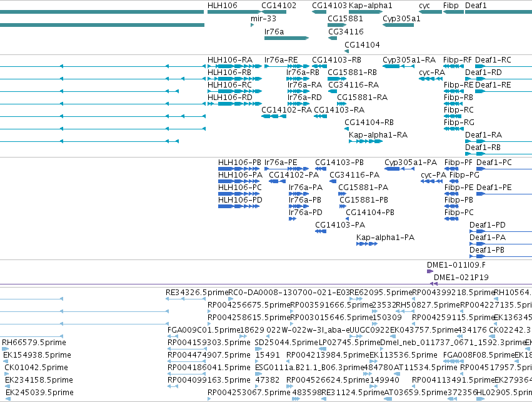Image resolution: width=532 pixels, height=402 pixels.
Task: Open the Ir76a gene label
Action: (274, 31)
